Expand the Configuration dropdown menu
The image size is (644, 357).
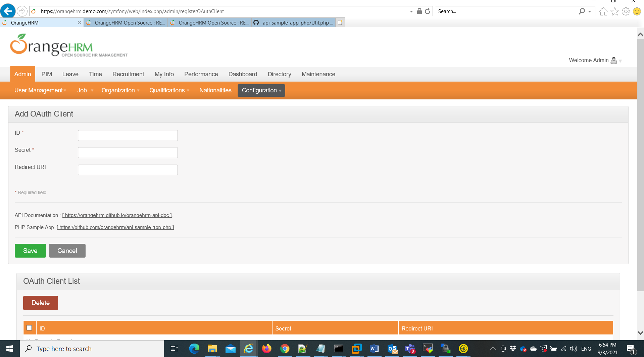coord(261,90)
